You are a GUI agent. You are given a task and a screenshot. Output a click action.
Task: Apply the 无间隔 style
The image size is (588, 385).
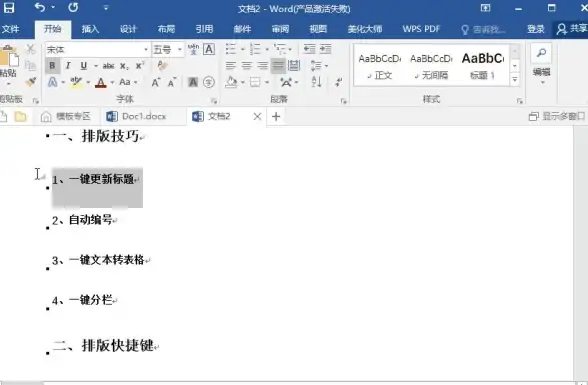click(431, 67)
